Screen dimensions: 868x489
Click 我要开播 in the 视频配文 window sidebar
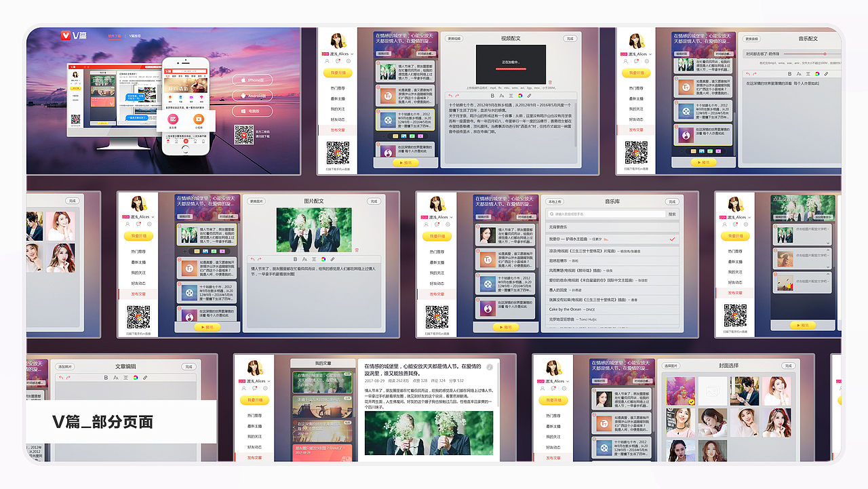pos(338,73)
